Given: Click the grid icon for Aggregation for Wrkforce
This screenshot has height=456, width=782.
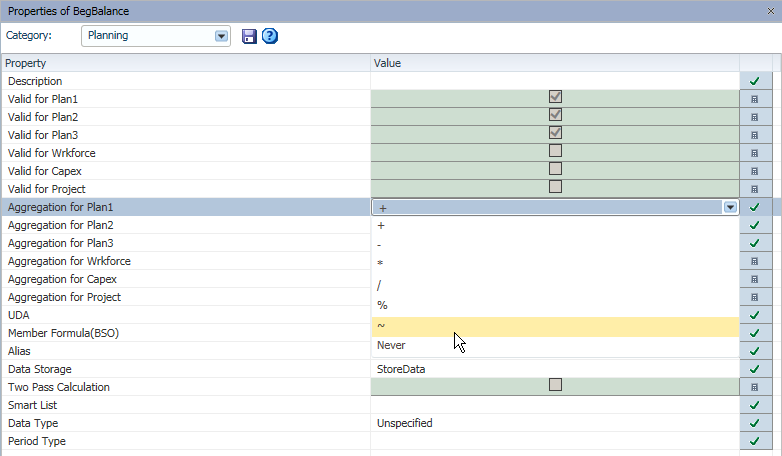Looking at the screenshot, I should tap(755, 261).
